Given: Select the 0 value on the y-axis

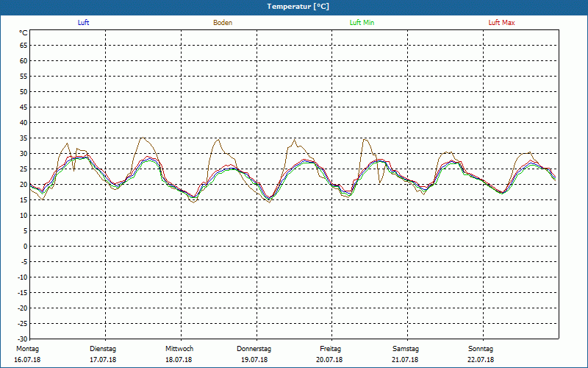Looking at the screenshot, I should tap(26, 247).
